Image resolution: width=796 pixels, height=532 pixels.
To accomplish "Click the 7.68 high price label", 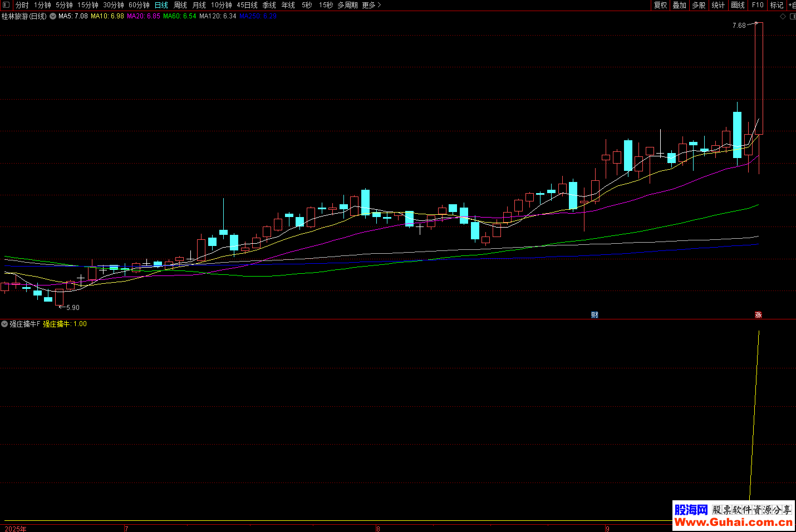I will click(x=739, y=26).
